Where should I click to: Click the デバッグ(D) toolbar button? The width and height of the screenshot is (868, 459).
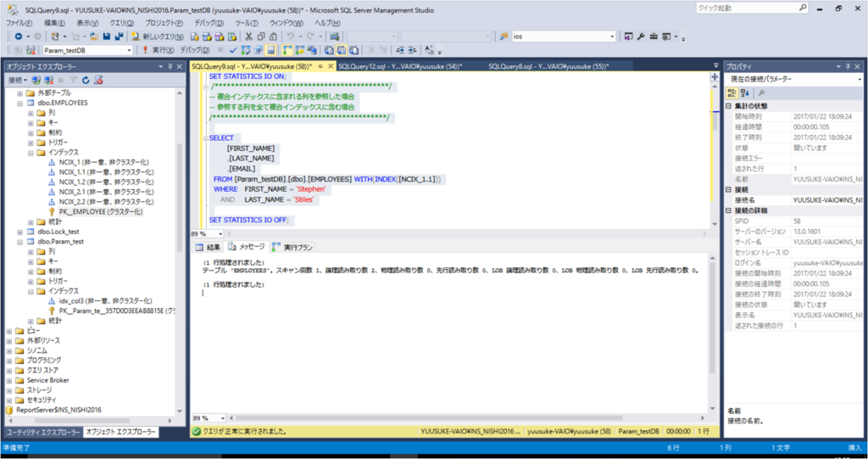click(x=195, y=50)
